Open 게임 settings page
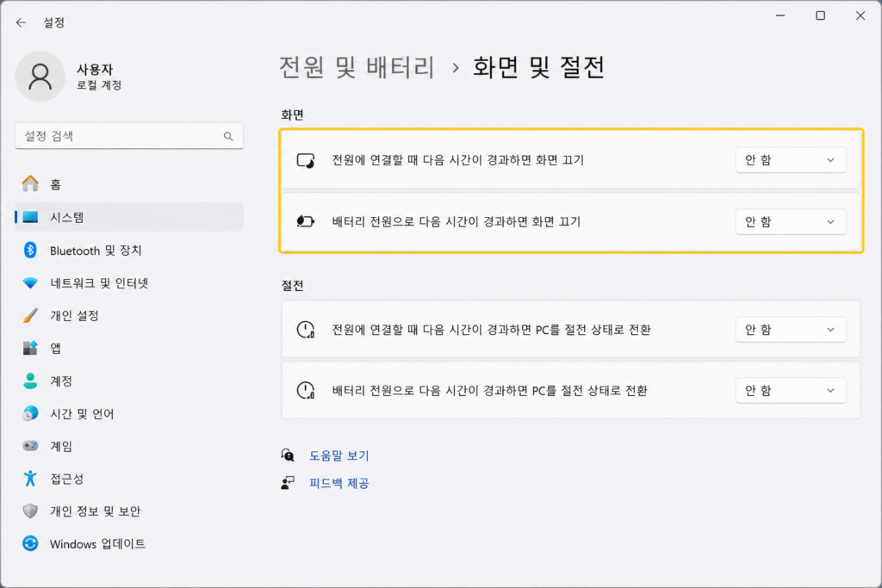Screen dimensions: 882x588 [x=129, y=446]
